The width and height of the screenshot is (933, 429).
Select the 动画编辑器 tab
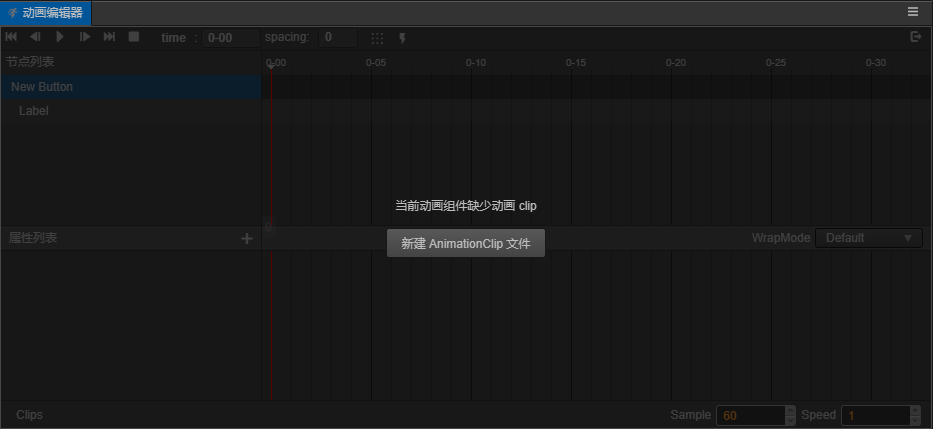click(x=46, y=12)
